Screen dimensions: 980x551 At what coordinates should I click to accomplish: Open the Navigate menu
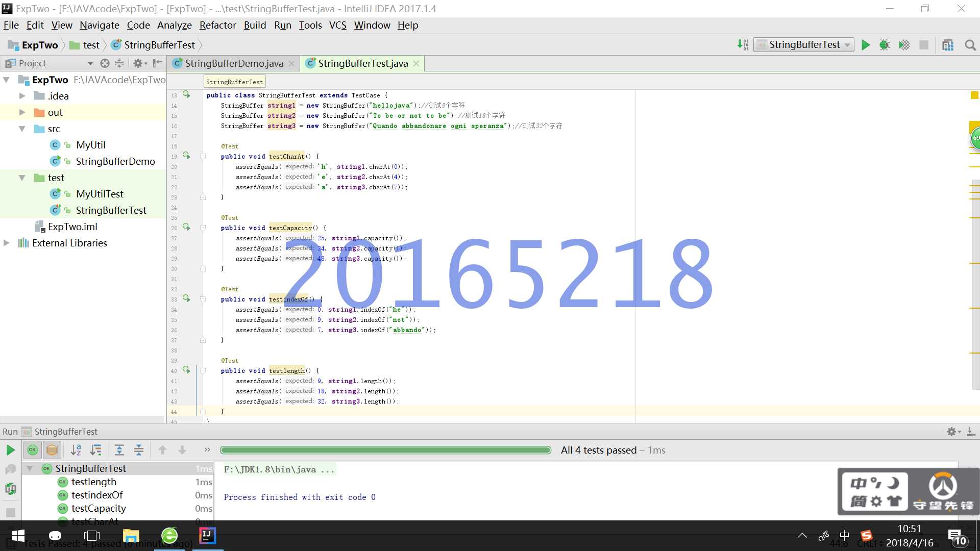pos(99,25)
